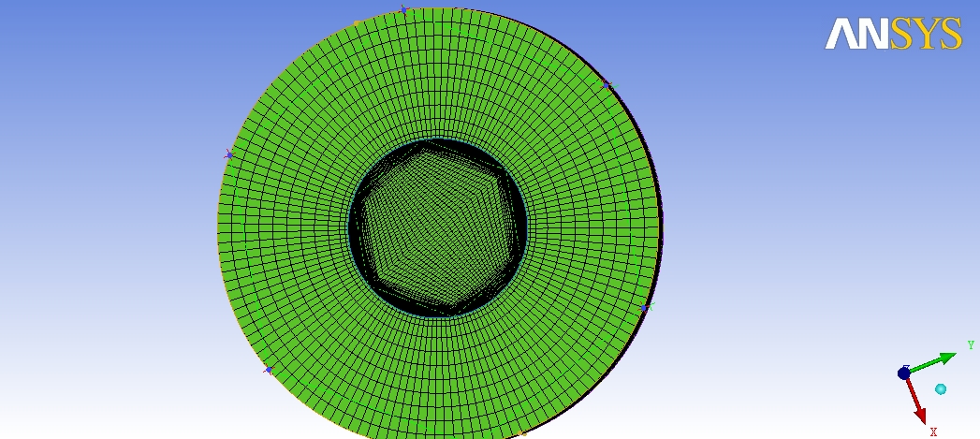Click the ANSYS logo

(893, 35)
